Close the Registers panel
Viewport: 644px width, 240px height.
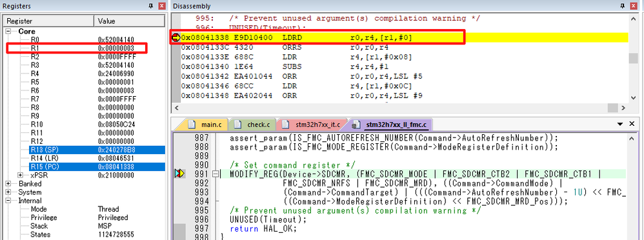click(162, 6)
